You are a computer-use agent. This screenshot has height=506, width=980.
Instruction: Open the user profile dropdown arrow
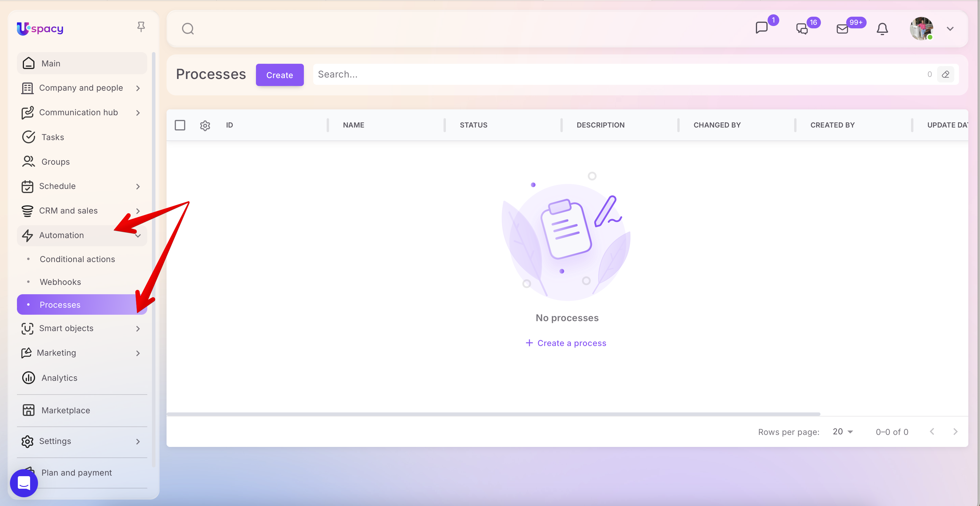pos(950,29)
